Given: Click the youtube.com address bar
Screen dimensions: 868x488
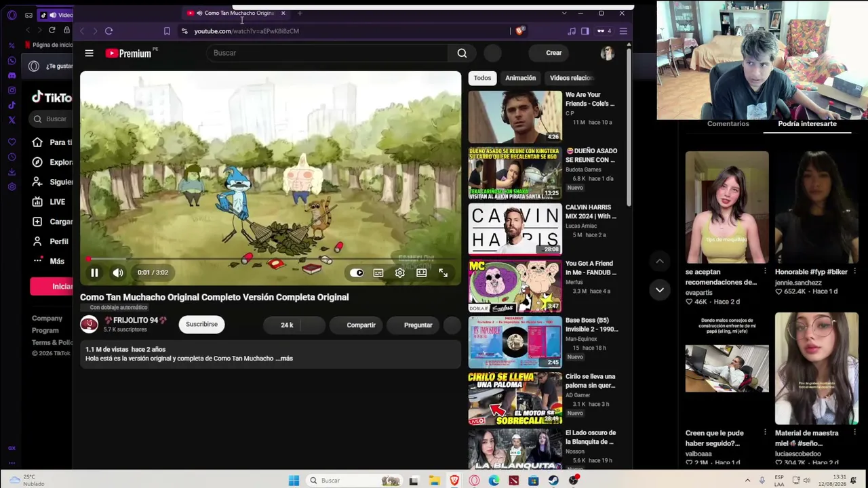Looking at the screenshot, I should point(339,31).
